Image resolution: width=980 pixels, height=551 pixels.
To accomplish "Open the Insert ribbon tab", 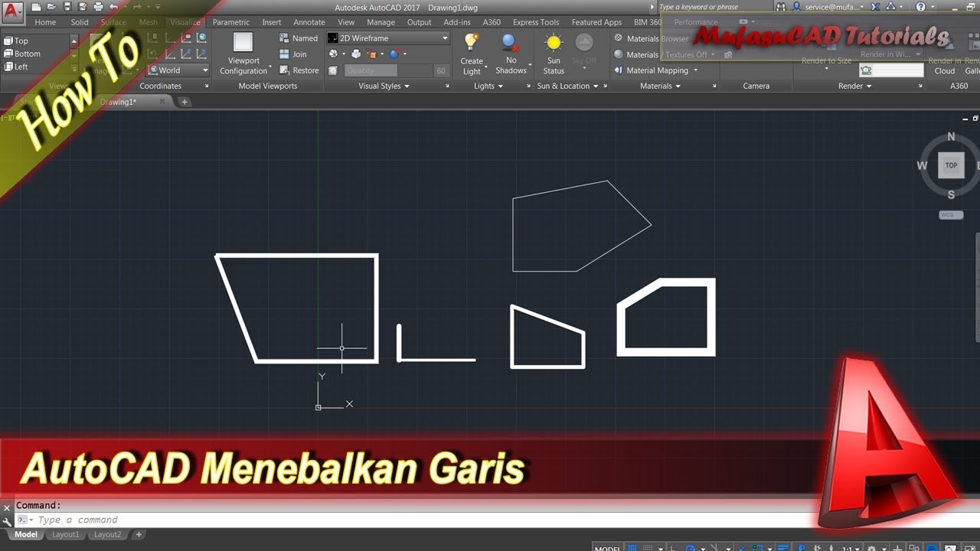I will pos(272,22).
